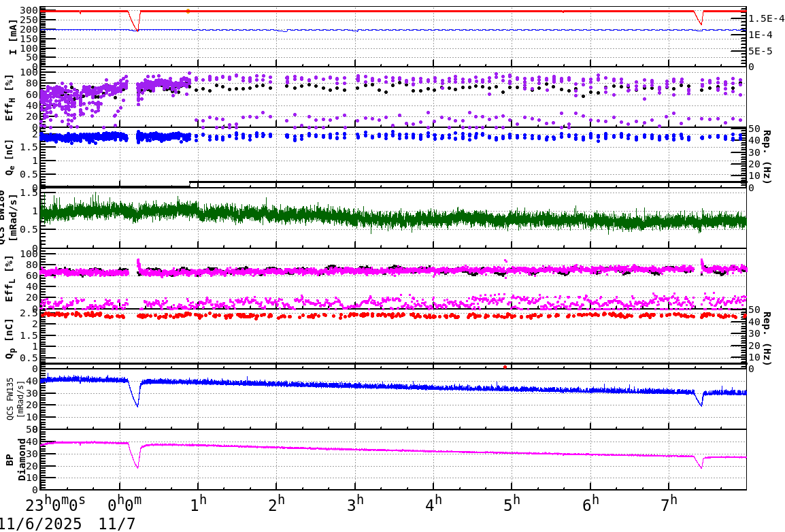
Task: Click the Rep. (Hz) label beside Qe panel
Action: [x=767, y=156]
